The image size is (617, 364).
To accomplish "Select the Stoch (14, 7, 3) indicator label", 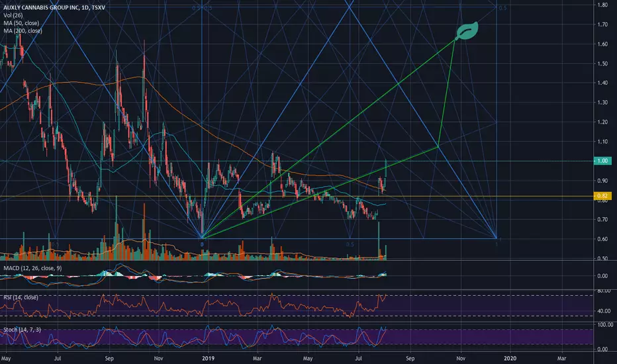I will tap(22, 330).
